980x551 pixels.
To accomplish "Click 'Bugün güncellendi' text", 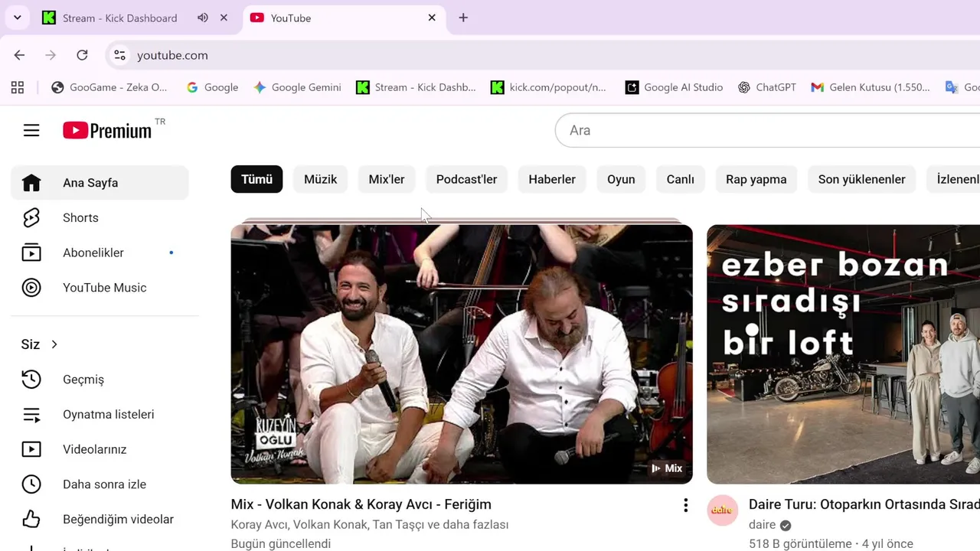I will coord(281,544).
